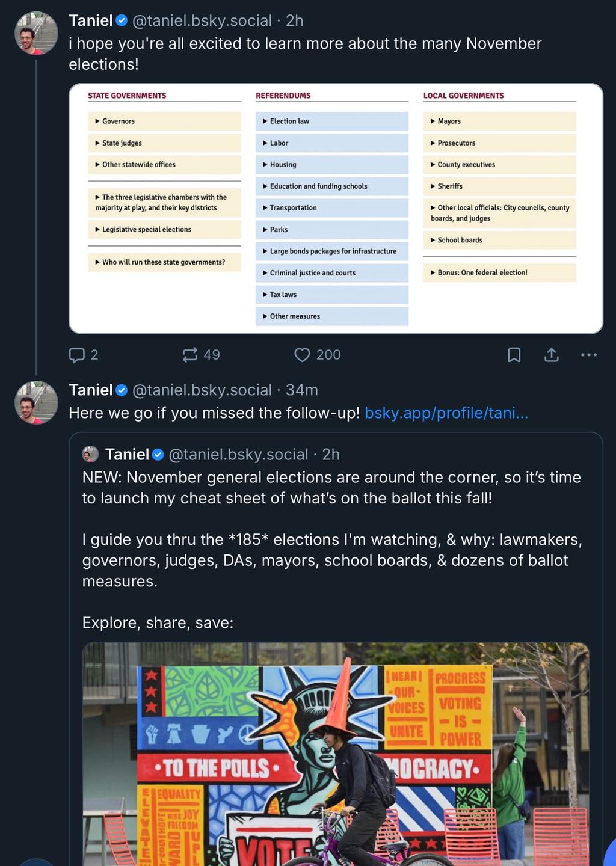Viewport: 616px width, 866px height.
Task: Click the small avatar in quoted post
Action: point(90,454)
